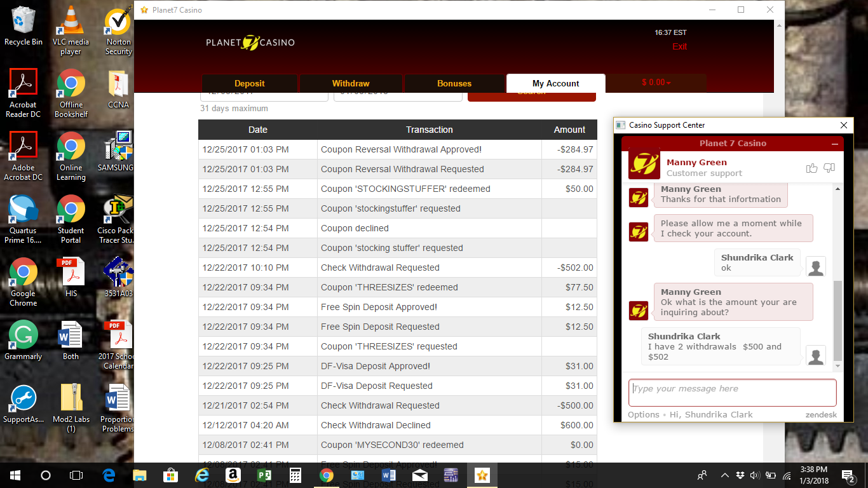Image resolution: width=868 pixels, height=488 pixels.
Task: Open Student Portal shortcut
Action: pos(71,219)
